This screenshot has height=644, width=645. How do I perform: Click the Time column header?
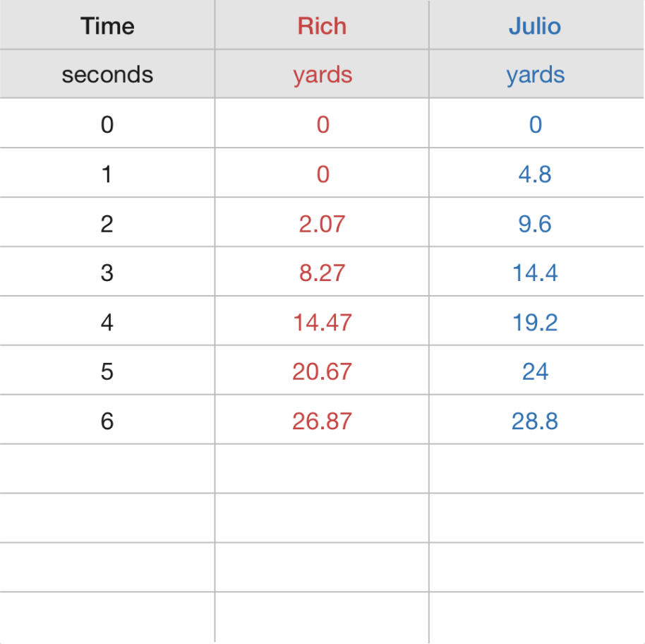point(107,26)
